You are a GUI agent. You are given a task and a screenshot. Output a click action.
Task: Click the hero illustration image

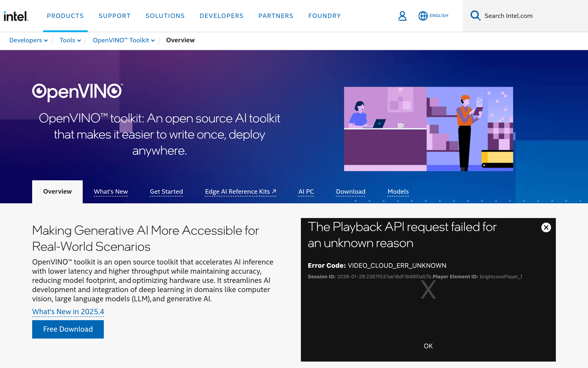(x=428, y=129)
